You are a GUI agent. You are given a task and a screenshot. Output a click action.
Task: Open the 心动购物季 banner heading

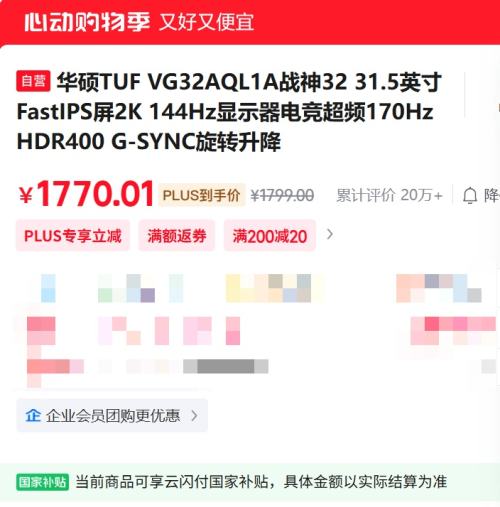tap(87, 22)
